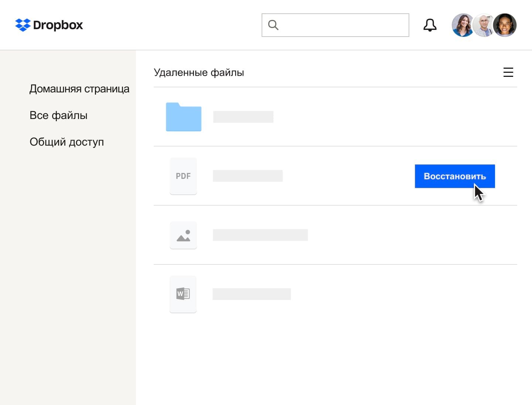Open the notifications bell
The width and height of the screenshot is (532, 405).
(430, 25)
